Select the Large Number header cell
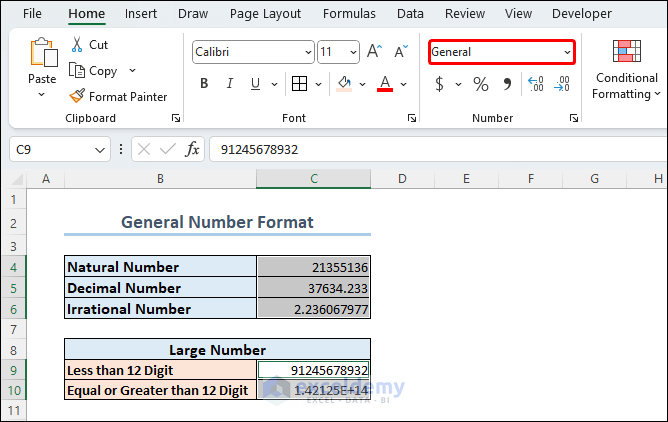The image size is (668, 422). (217, 350)
